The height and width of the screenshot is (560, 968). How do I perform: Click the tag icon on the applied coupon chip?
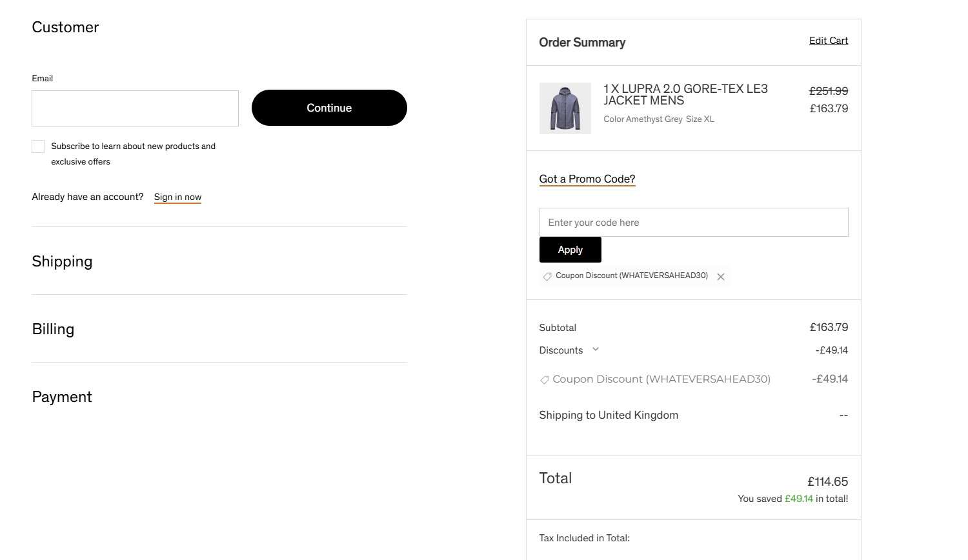(x=547, y=276)
